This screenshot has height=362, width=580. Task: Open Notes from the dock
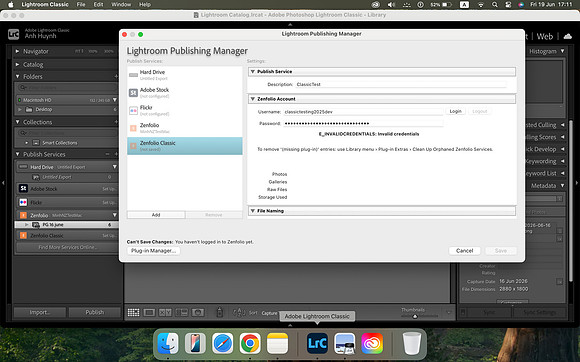tap(277, 343)
